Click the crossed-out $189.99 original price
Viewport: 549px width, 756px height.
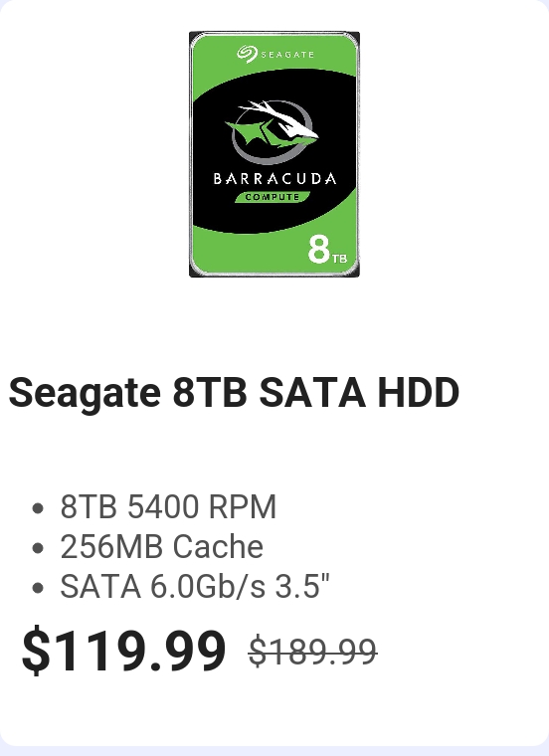(x=312, y=652)
